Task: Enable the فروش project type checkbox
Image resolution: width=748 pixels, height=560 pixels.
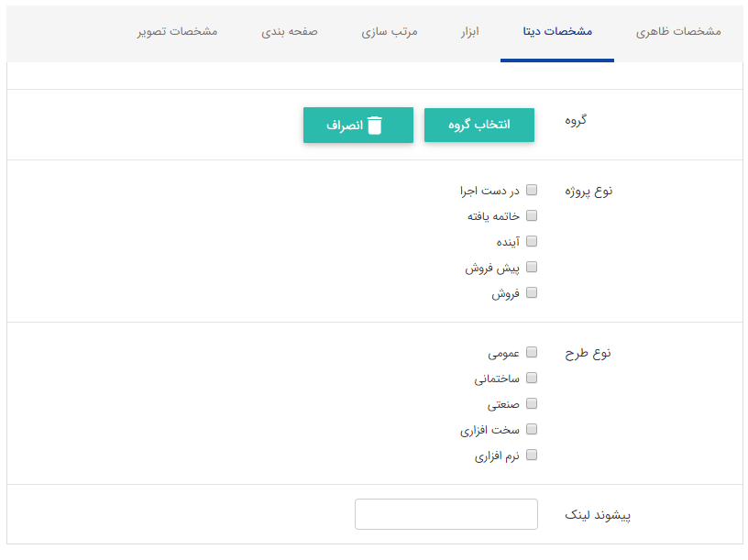Action: [x=530, y=292]
